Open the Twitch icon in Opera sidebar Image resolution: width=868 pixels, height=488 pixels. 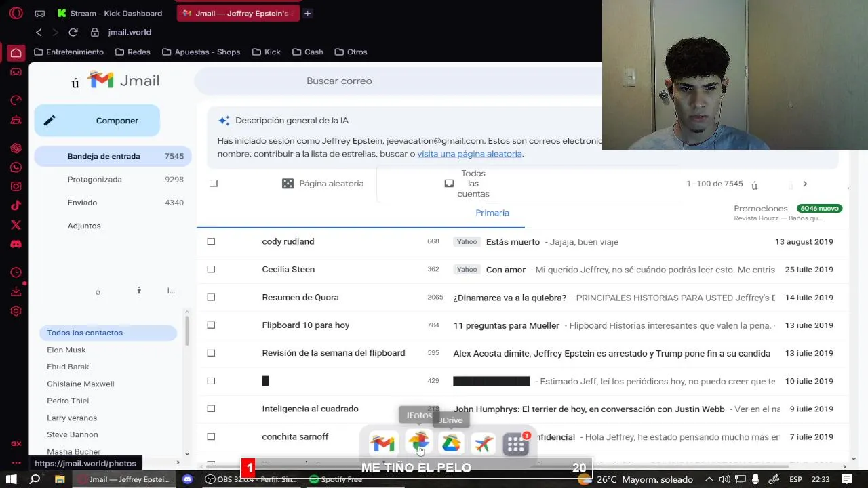(x=16, y=120)
